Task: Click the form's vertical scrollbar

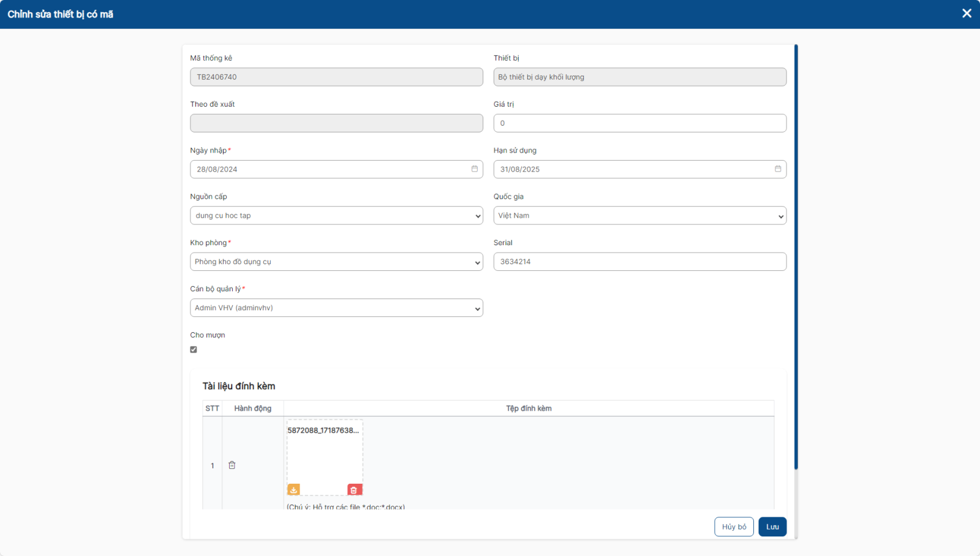Action: pyautogui.click(x=796, y=257)
